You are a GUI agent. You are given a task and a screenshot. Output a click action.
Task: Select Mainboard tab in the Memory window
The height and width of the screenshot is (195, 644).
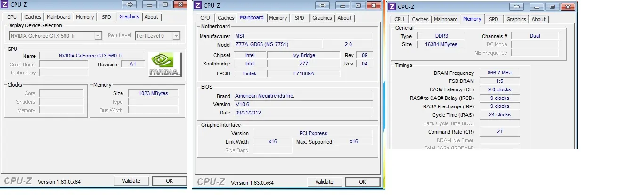point(446,19)
